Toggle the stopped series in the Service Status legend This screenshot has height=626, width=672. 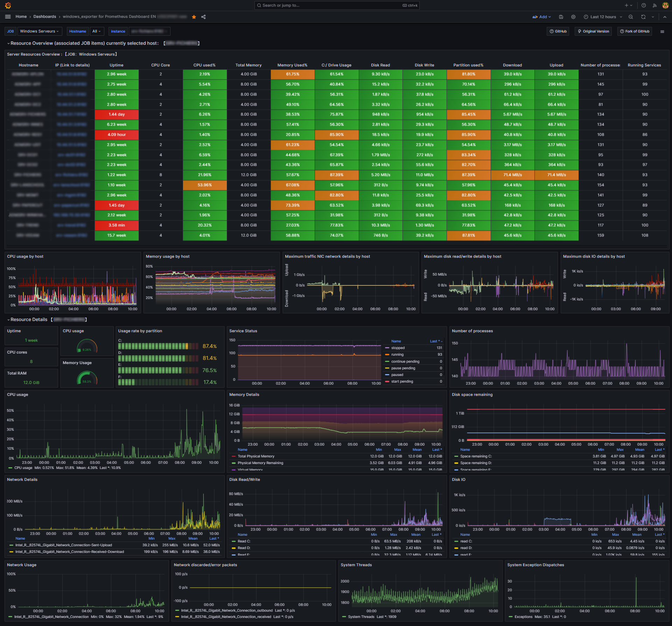click(398, 348)
